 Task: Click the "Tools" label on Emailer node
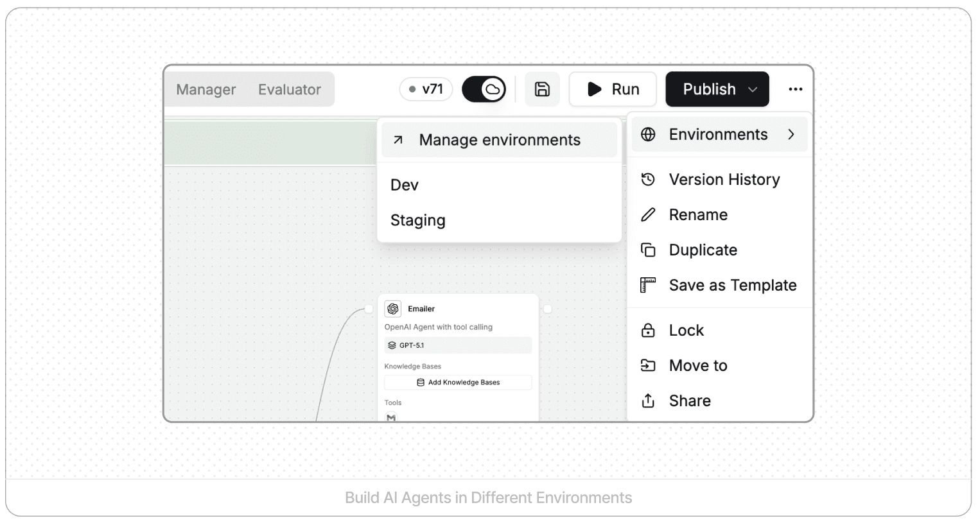pos(393,403)
